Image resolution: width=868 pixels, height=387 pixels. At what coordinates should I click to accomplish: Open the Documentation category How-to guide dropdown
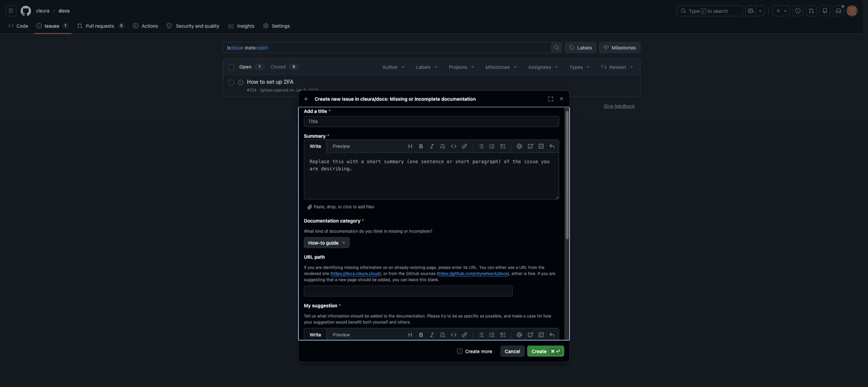pos(326,243)
